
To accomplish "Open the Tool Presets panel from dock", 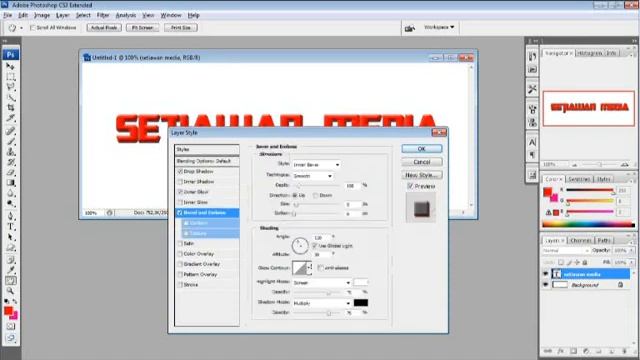I will pyautogui.click(x=532, y=89).
